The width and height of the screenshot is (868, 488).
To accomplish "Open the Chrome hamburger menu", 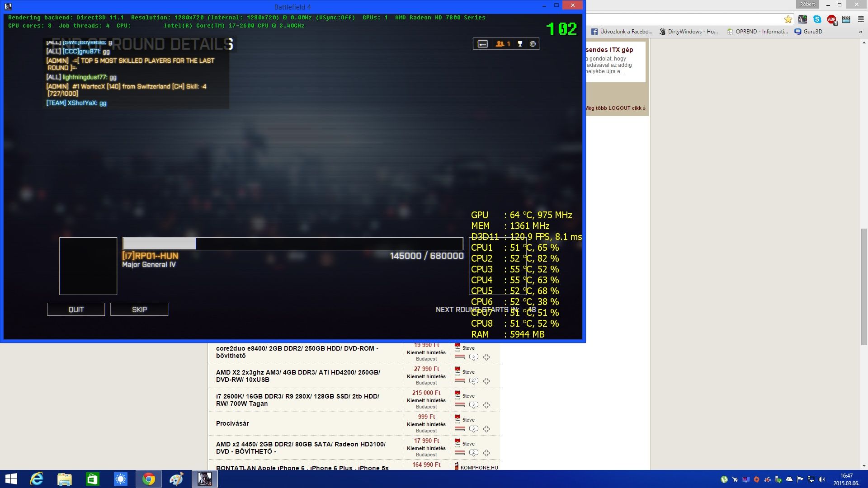I will point(861,19).
